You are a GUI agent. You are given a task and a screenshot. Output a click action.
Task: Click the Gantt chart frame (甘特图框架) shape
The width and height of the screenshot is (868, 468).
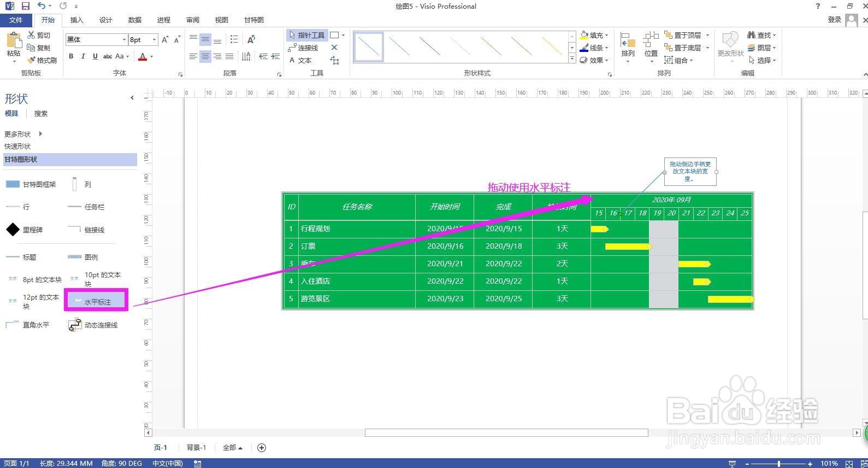coord(13,184)
